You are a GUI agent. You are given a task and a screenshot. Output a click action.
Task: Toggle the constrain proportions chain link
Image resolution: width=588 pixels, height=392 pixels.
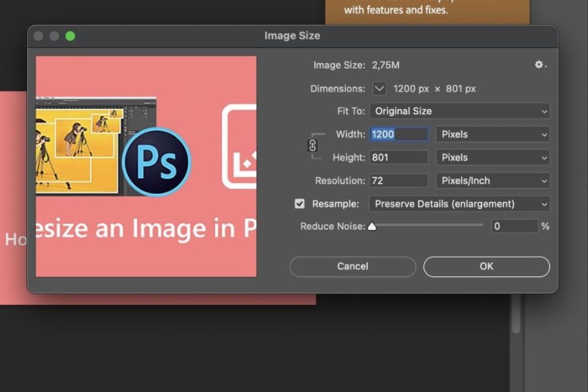coord(312,145)
